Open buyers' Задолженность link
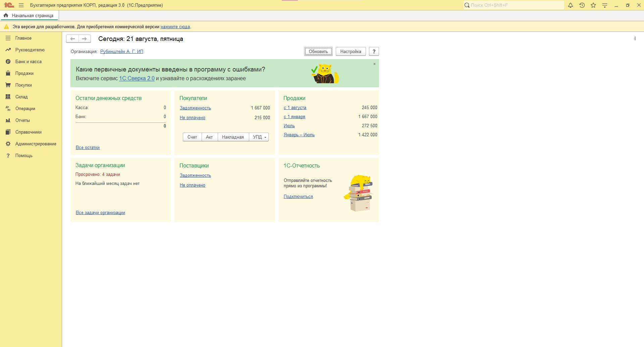 click(195, 108)
